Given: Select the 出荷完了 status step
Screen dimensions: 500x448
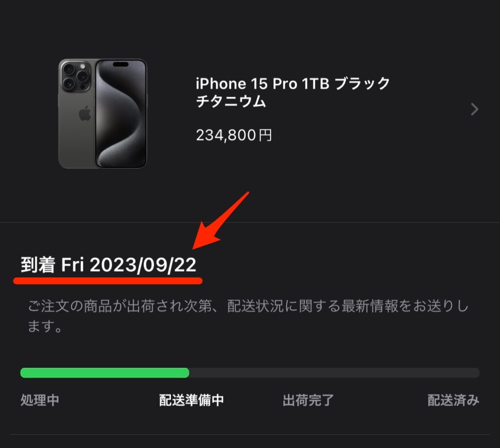Looking at the screenshot, I should (308, 400).
